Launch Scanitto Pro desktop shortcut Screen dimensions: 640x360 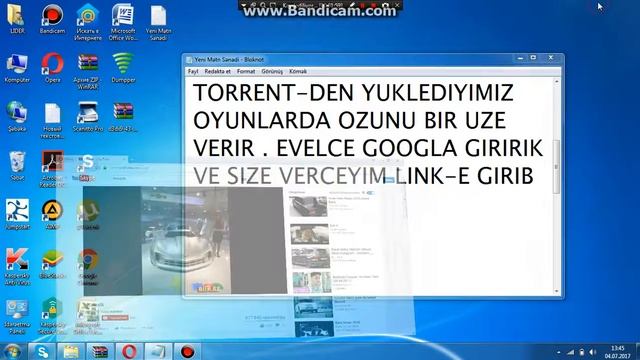point(88,117)
